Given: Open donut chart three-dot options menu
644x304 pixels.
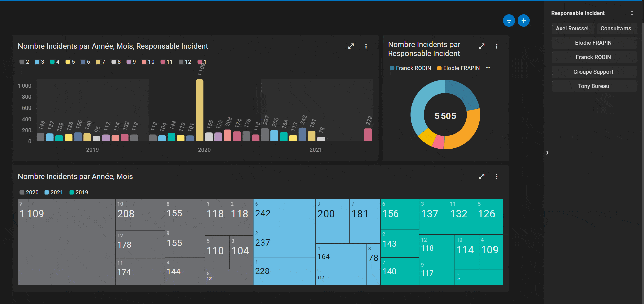Looking at the screenshot, I should pyautogui.click(x=496, y=46).
